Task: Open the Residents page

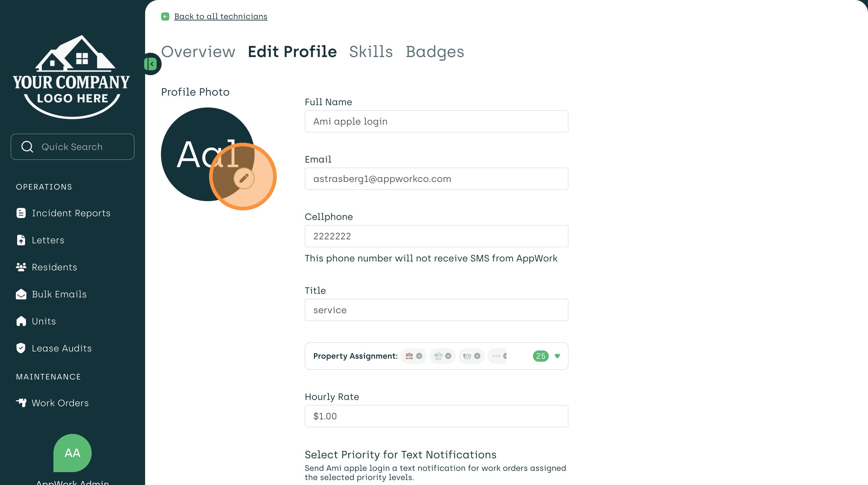Action: [x=54, y=267]
